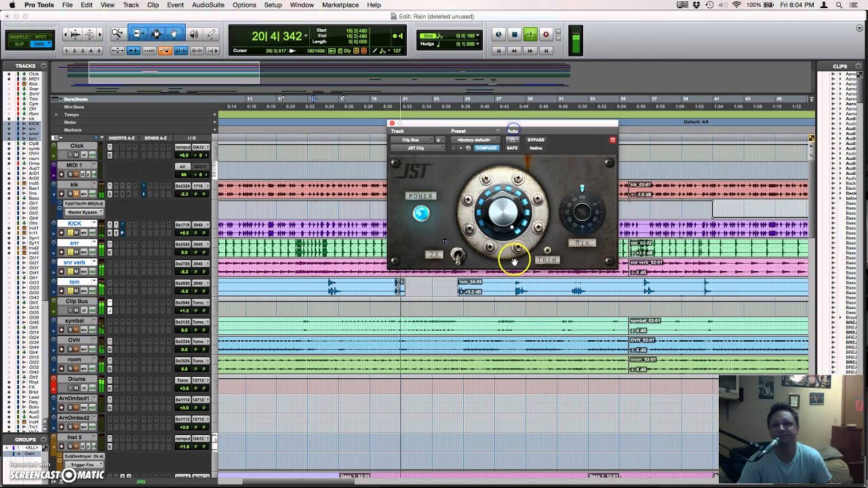Image resolution: width=868 pixels, height=488 pixels.
Task: Enable automation SAFE in plug-in
Action: pos(512,148)
